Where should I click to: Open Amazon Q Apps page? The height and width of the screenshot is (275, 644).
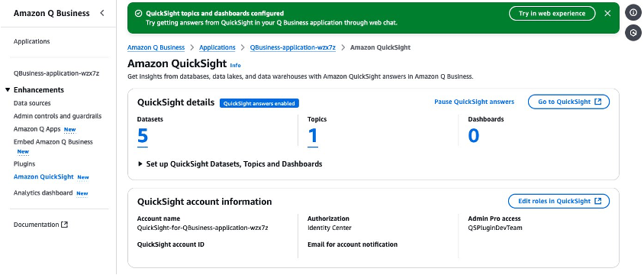click(x=37, y=129)
